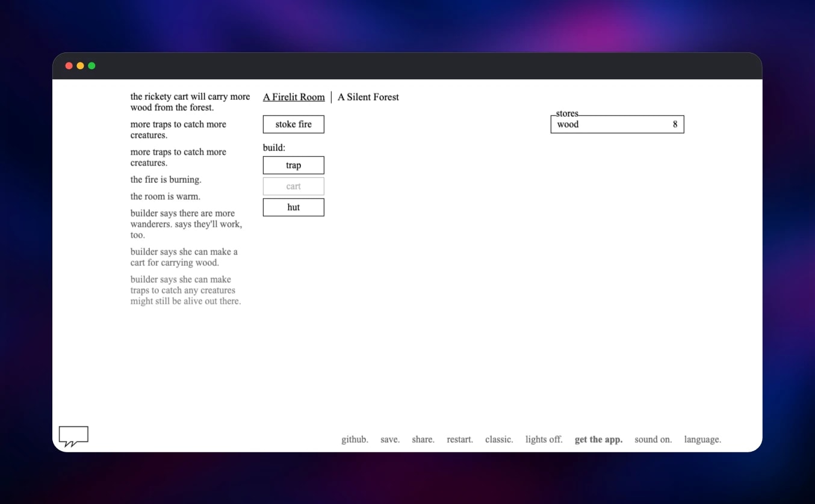Open the language menu
Viewport: 815px width, 504px height.
pos(702,440)
